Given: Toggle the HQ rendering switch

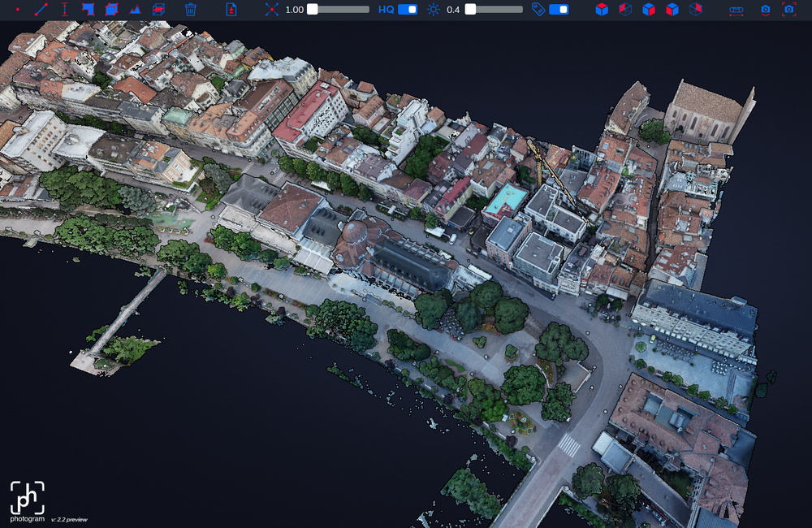Looking at the screenshot, I should (408, 9).
